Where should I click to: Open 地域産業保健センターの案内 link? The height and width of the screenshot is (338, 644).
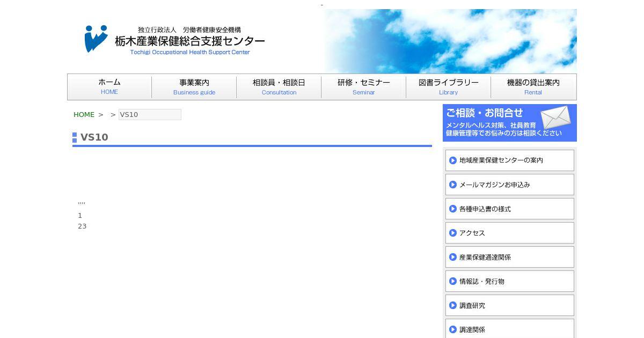pyautogui.click(x=510, y=160)
